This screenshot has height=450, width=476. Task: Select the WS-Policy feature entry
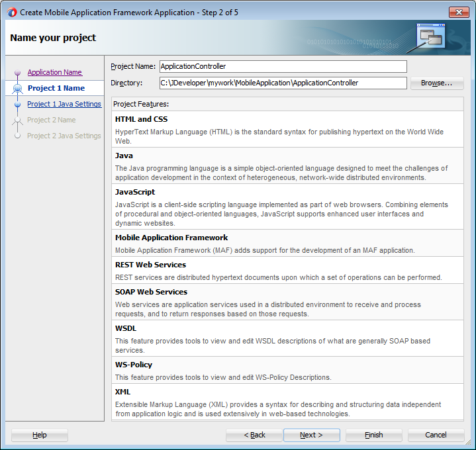(x=287, y=370)
